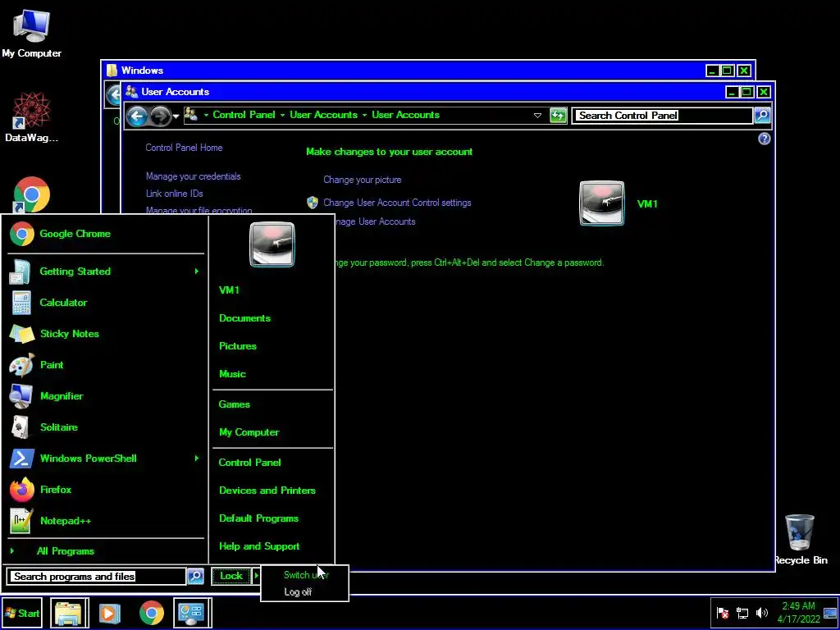Click the user picture atop Start menu
Viewport: 840px width, 630px height.
point(272,244)
